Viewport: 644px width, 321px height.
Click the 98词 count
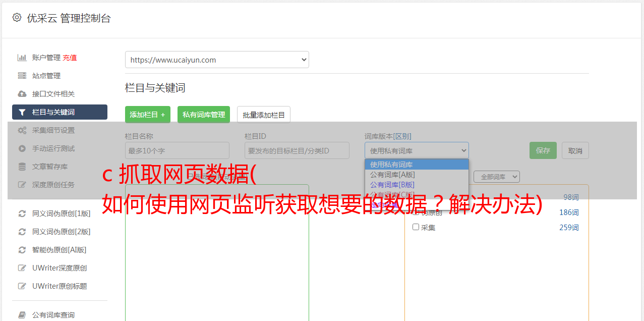[571, 197]
